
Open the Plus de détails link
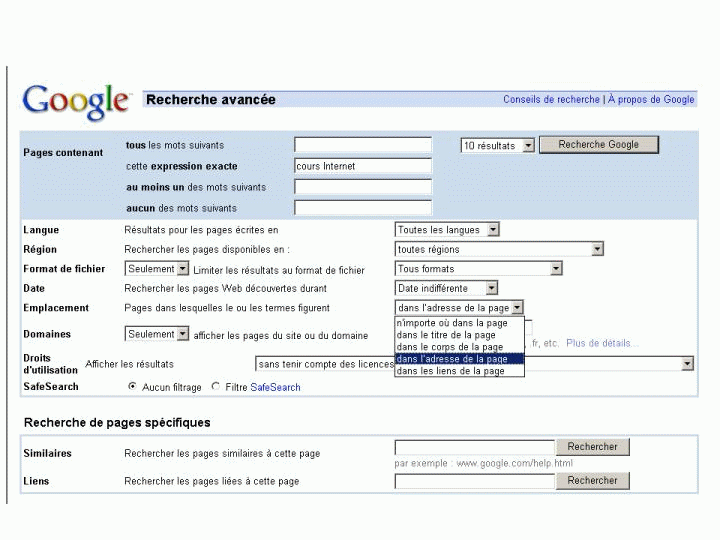(602, 343)
